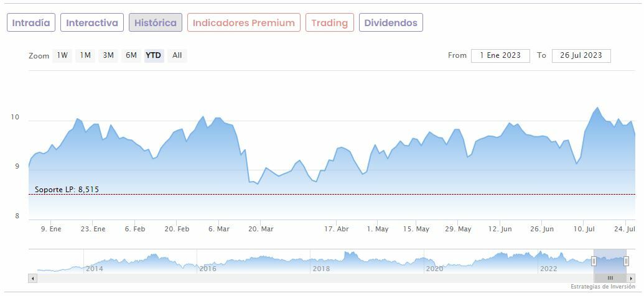The height and width of the screenshot is (296, 644).
Task: Select the Histórica tab
Action: click(x=156, y=23)
